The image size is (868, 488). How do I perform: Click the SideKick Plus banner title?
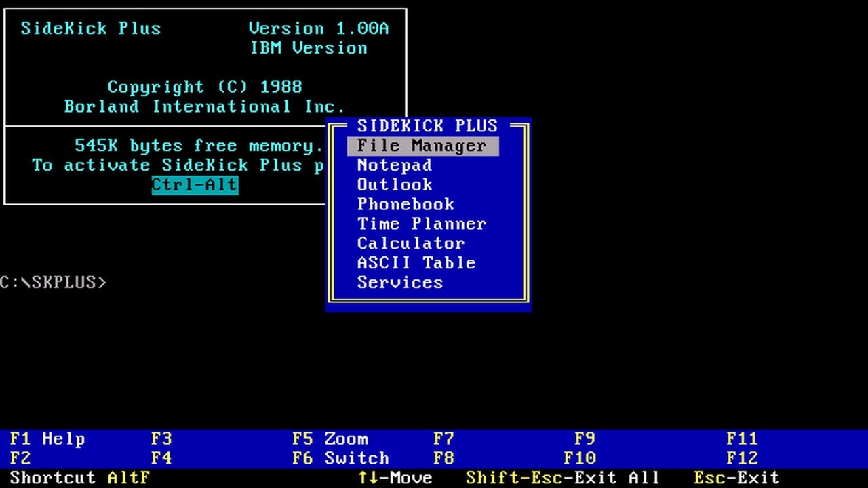coord(91,28)
